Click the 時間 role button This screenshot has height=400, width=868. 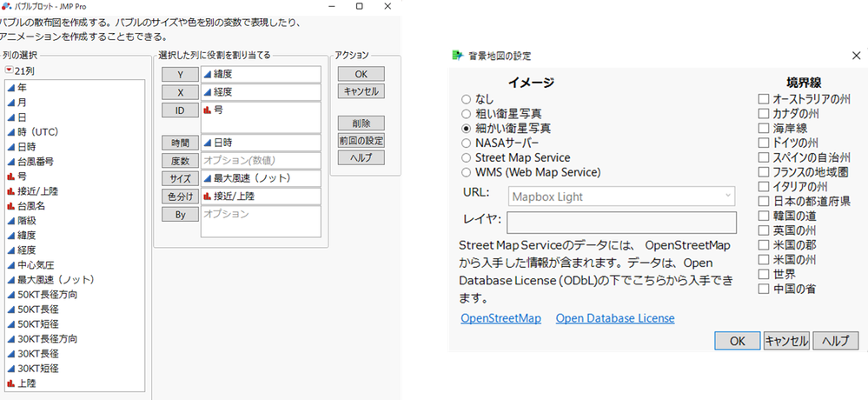point(180,143)
